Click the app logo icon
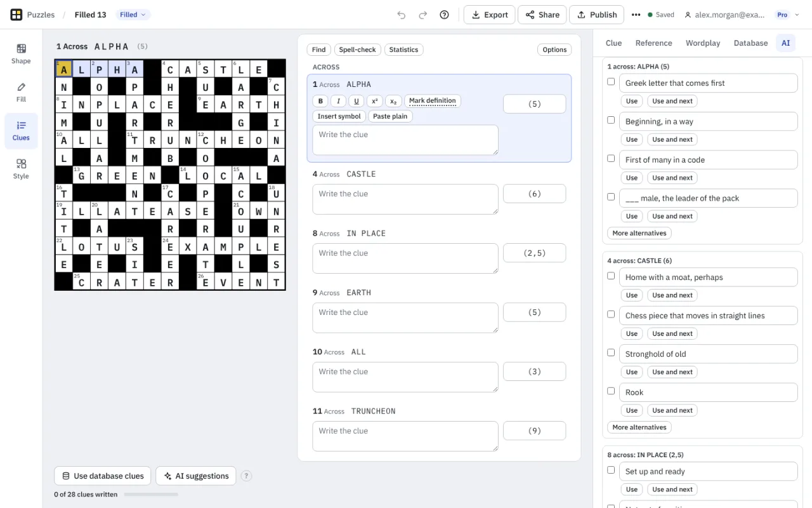 [16, 15]
